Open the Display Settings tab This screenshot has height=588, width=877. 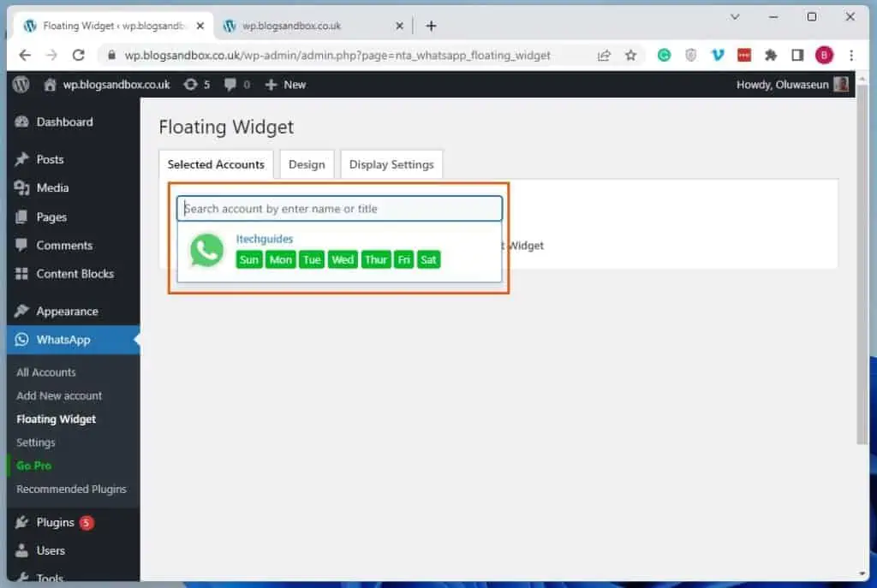(x=391, y=164)
